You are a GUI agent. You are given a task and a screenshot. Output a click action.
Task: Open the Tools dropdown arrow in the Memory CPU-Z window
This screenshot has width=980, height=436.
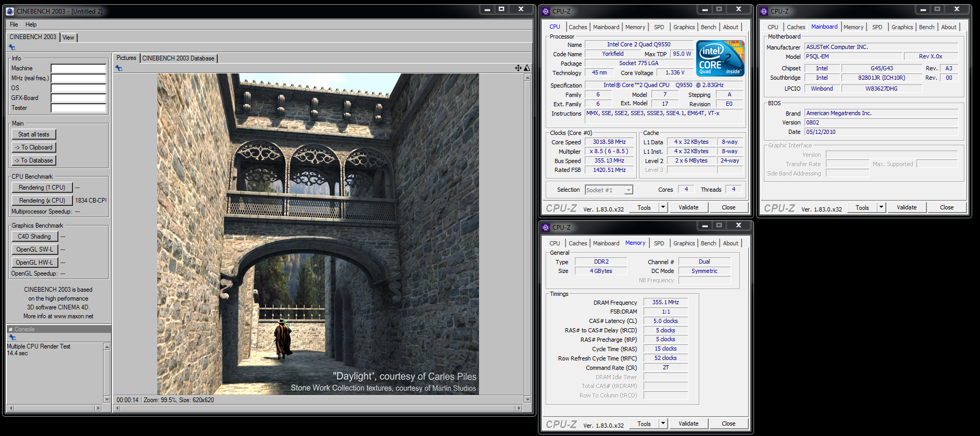pyautogui.click(x=663, y=423)
